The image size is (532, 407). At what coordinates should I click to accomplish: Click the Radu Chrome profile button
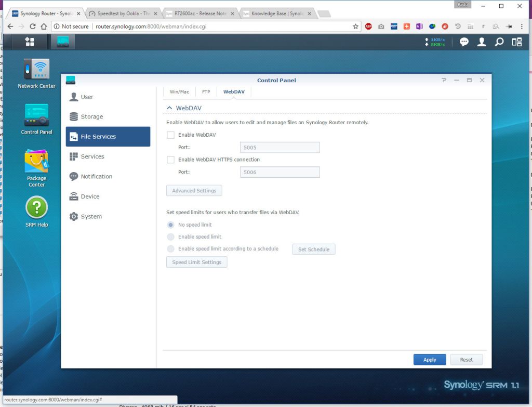pyautogui.click(x=462, y=5)
